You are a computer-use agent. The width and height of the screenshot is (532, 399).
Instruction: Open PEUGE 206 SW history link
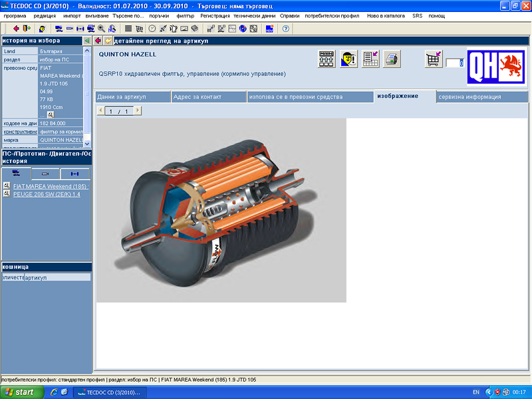47,194
